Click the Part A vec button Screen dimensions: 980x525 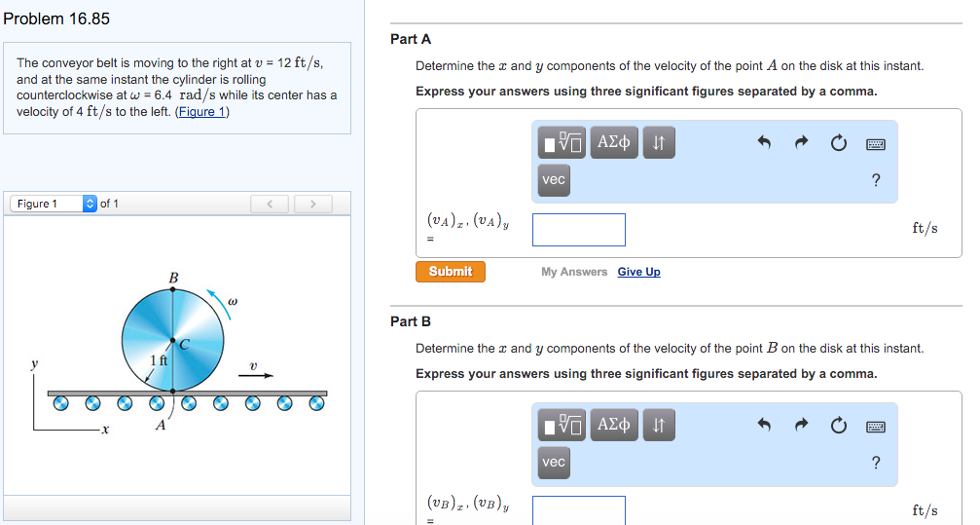tap(554, 180)
